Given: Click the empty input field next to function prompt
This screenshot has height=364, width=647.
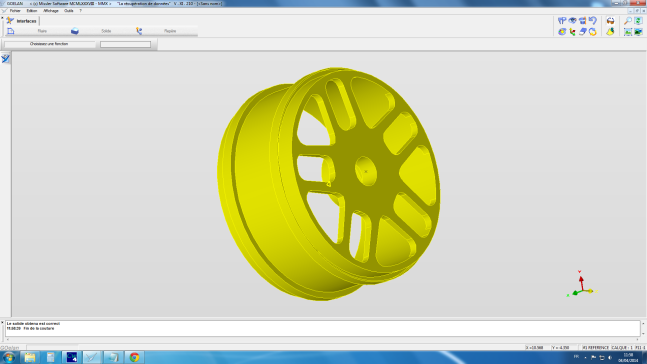Looking at the screenshot, I should point(125,44).
